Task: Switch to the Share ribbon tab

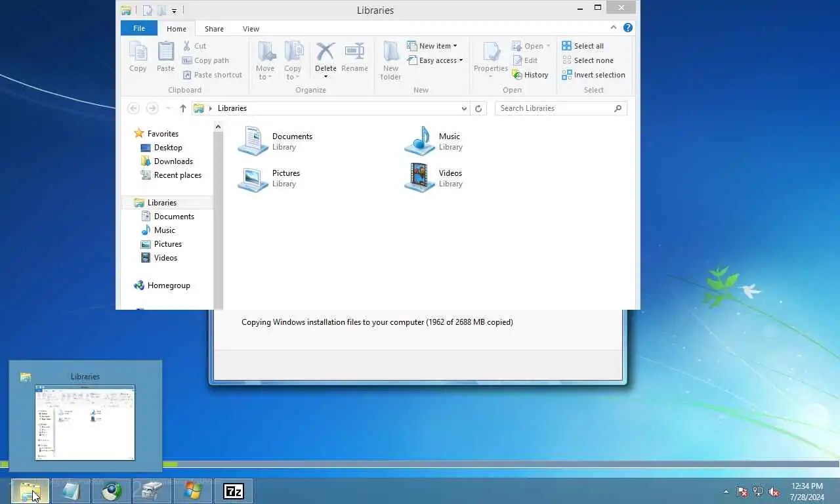Action: (x=214, y=29)
